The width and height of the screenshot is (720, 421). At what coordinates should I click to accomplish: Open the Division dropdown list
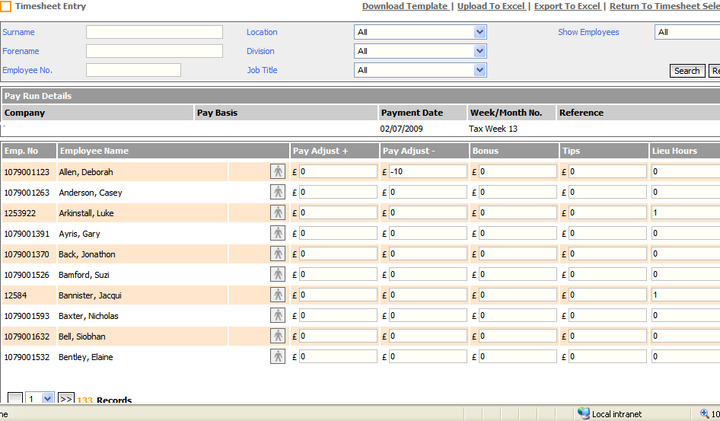pyautogui.click(x=480, y=51)
